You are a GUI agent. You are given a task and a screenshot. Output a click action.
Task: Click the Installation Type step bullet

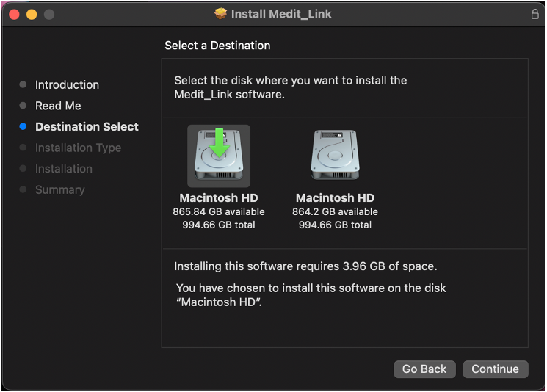tap(23, 148)
